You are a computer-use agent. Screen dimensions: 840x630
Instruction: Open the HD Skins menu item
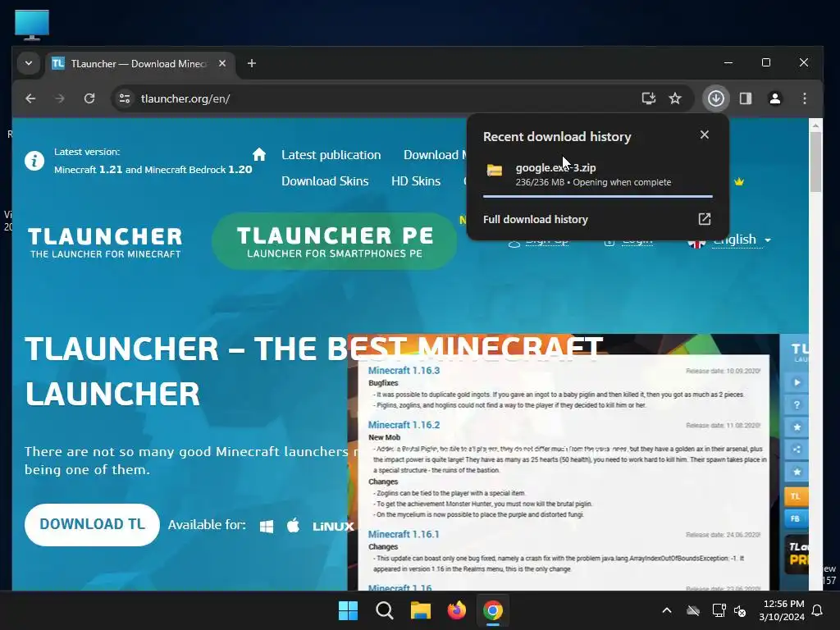coord(416,181)
